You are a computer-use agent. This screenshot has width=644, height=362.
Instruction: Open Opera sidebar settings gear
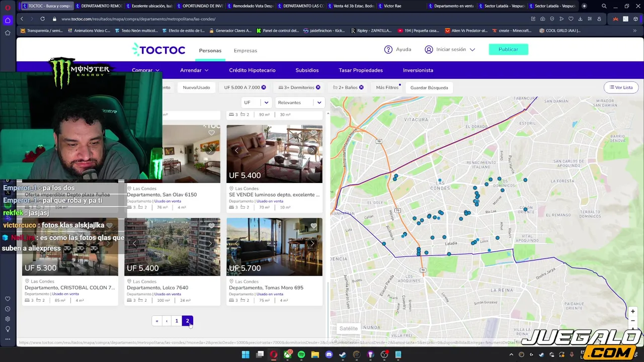(x=8, y=319)
